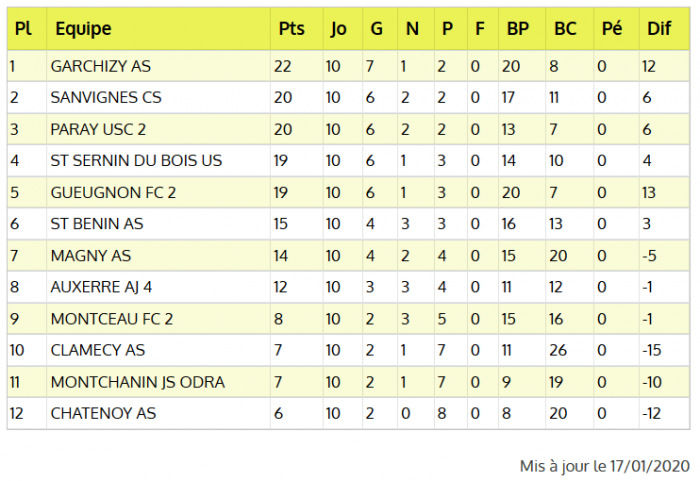Viewport: 700px width, 481px height.
Task: Select the Dif column header
Action: pyautogui.click(x=659, y=29)
